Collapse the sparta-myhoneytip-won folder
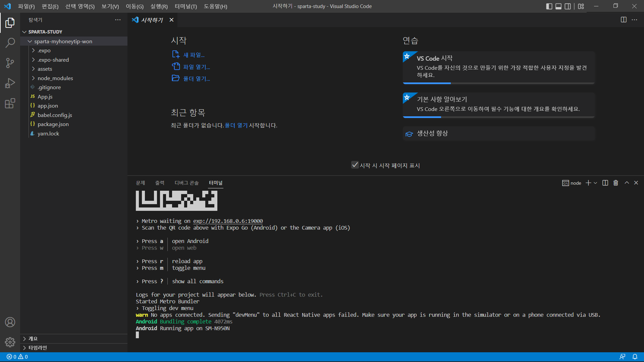Viewport: 644px width, 362px height. tap(74, 41)
